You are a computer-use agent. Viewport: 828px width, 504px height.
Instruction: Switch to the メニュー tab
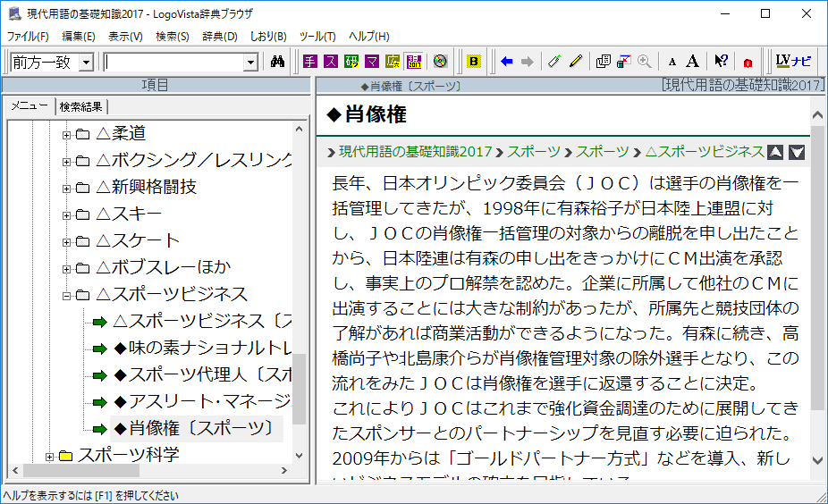pos(30,105)
